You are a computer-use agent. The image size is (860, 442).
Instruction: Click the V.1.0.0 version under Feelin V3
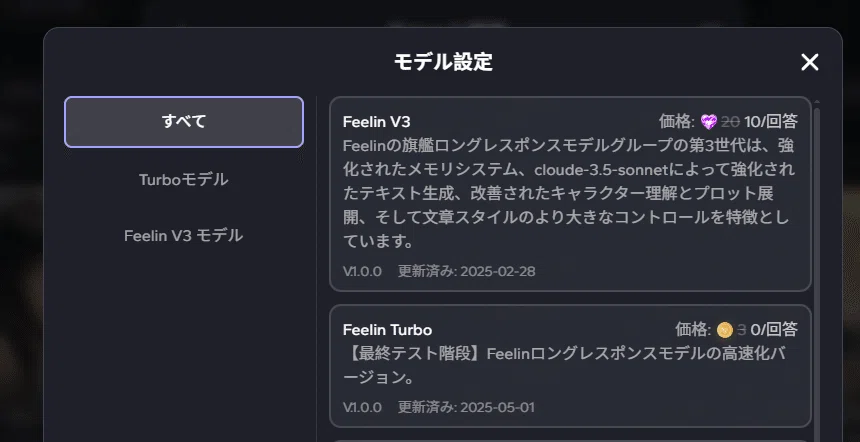pos(362,271)
